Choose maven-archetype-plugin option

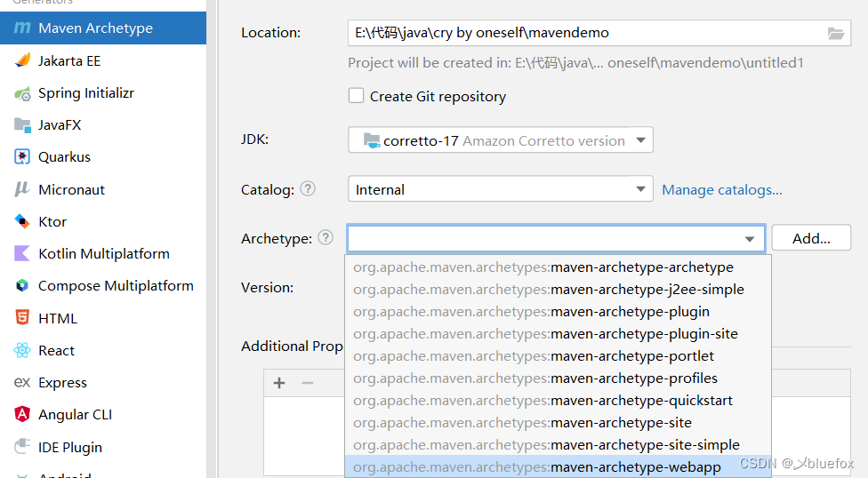[558, 312]
